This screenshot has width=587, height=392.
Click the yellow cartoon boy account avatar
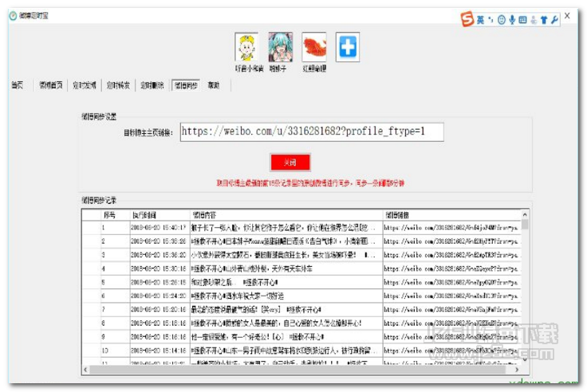tap(246, 47)
